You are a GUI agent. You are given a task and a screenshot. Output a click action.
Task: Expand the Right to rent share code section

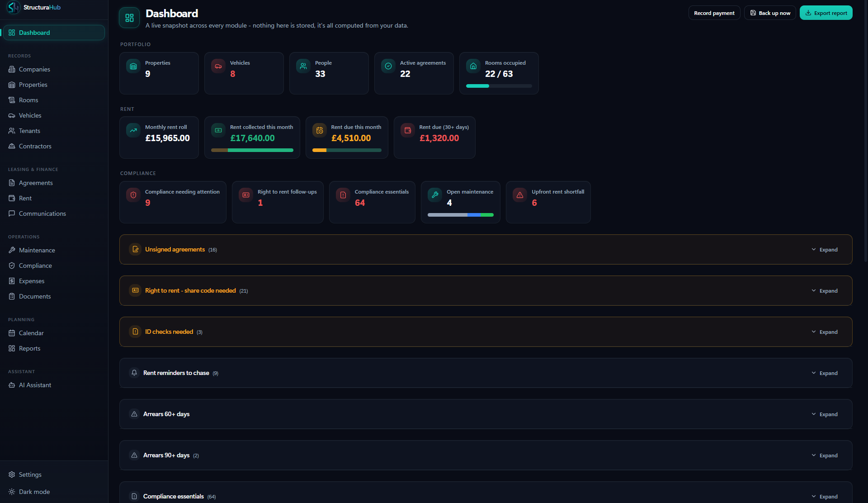click(825, 291)
